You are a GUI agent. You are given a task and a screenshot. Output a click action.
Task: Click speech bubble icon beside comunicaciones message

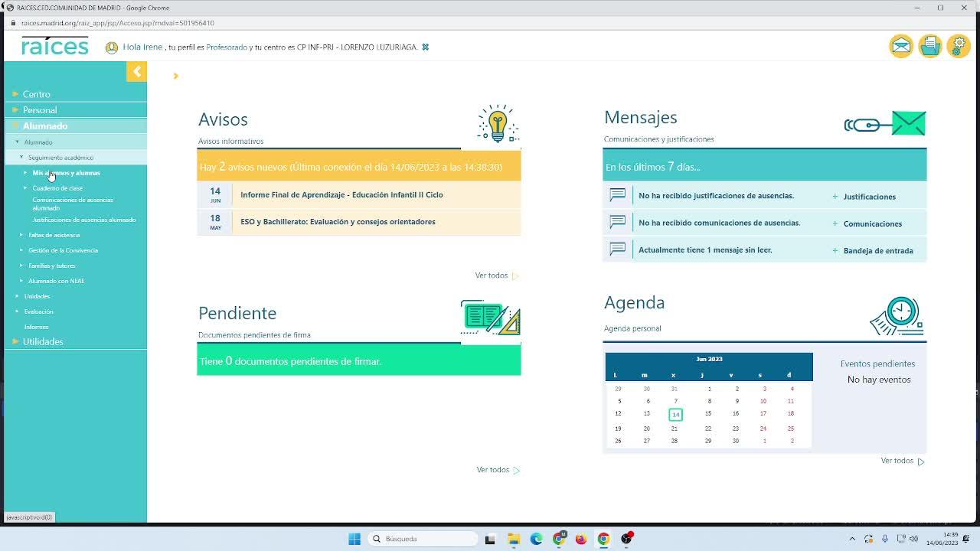tap(618, 222)
